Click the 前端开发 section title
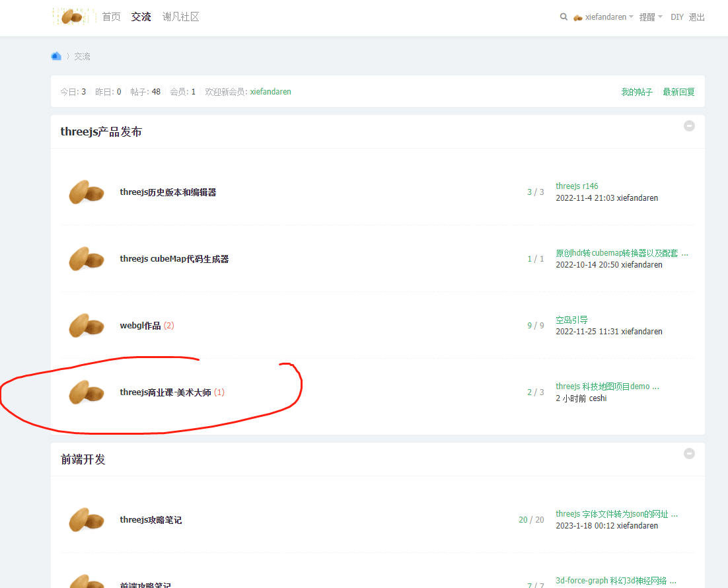Viewport: 728px width, 588px height. coord(83,459)
